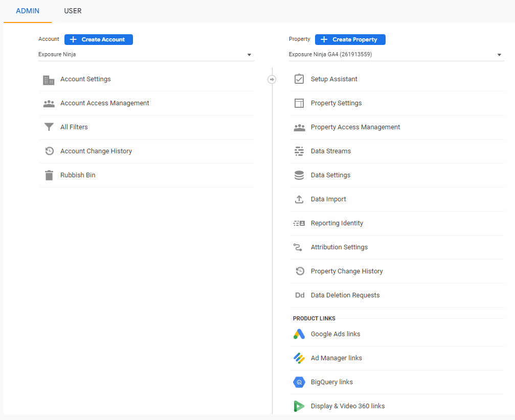The height and width of the screenshot is (420, 515).
Task: Click the Google Ads links icon
Action: (x=299, y=334)
